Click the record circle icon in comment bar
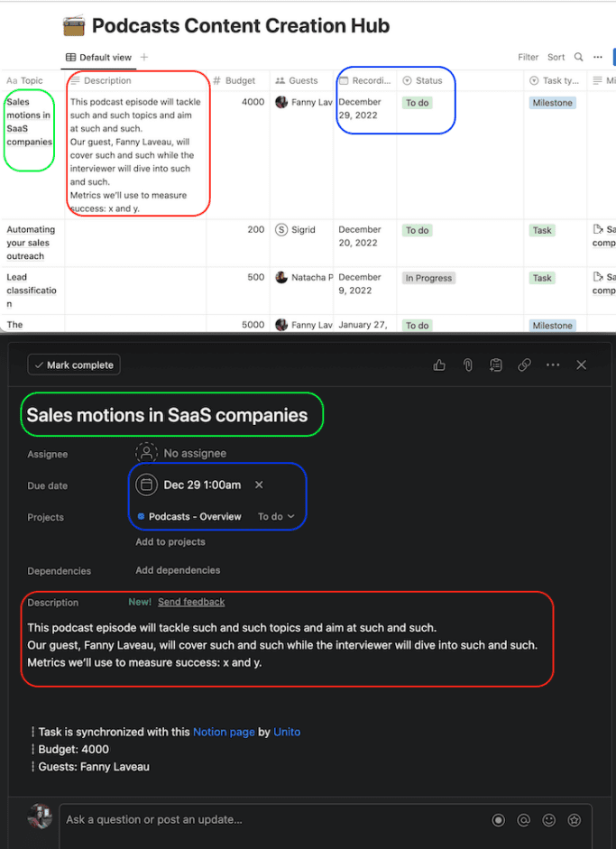 [x=498, y=820]
